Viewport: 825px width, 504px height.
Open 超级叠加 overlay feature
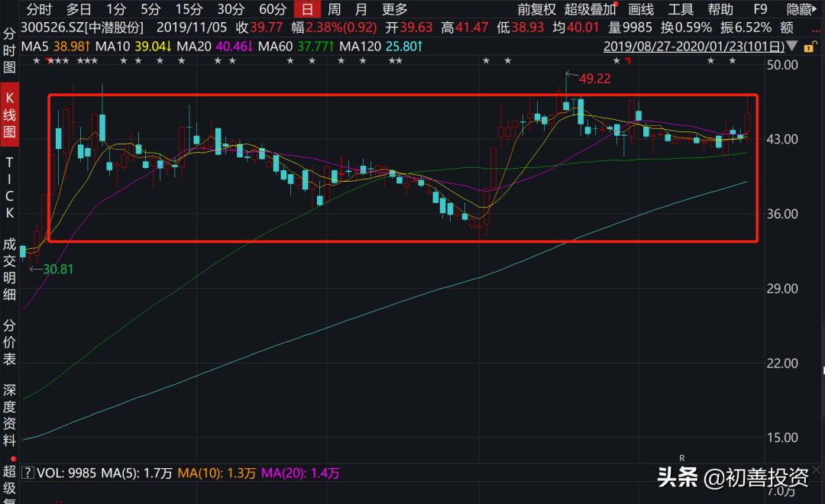click(590, 9)
